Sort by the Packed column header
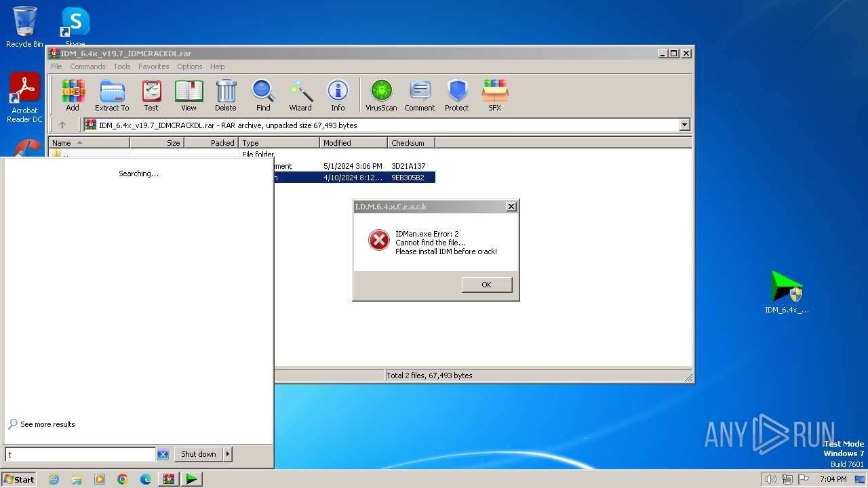The image size is (868, 488). point(211,143)
